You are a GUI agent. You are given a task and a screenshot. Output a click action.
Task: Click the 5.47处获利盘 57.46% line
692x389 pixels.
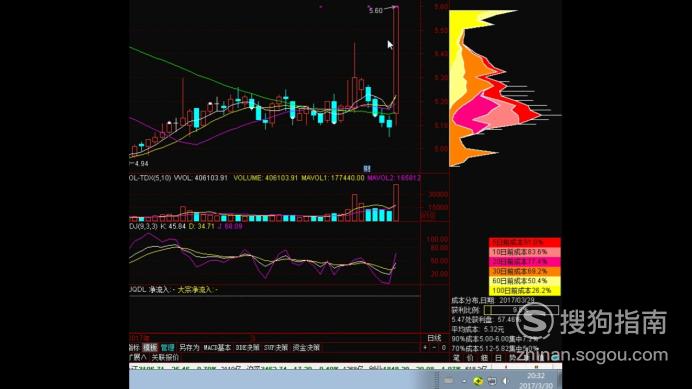pyautogui.click(x=485, y=319)
